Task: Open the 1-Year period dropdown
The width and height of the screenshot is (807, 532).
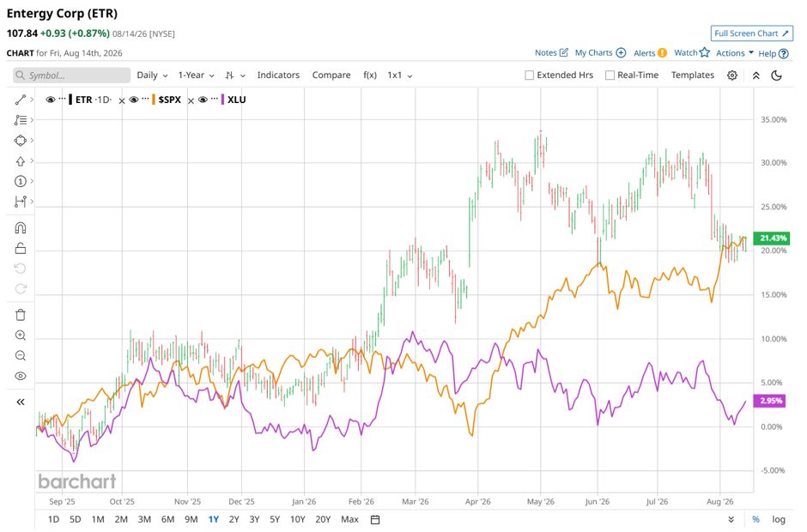Action: 196,76
